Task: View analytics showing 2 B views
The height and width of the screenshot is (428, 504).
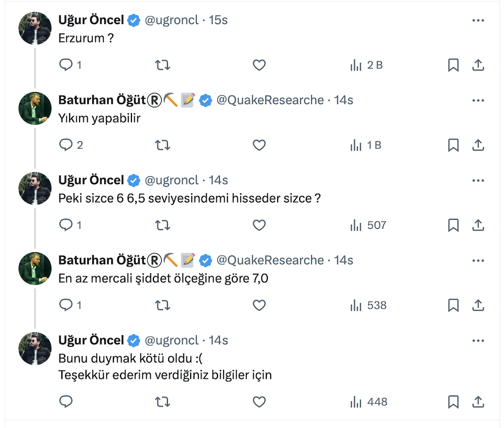Action: [x=366, y=65]
